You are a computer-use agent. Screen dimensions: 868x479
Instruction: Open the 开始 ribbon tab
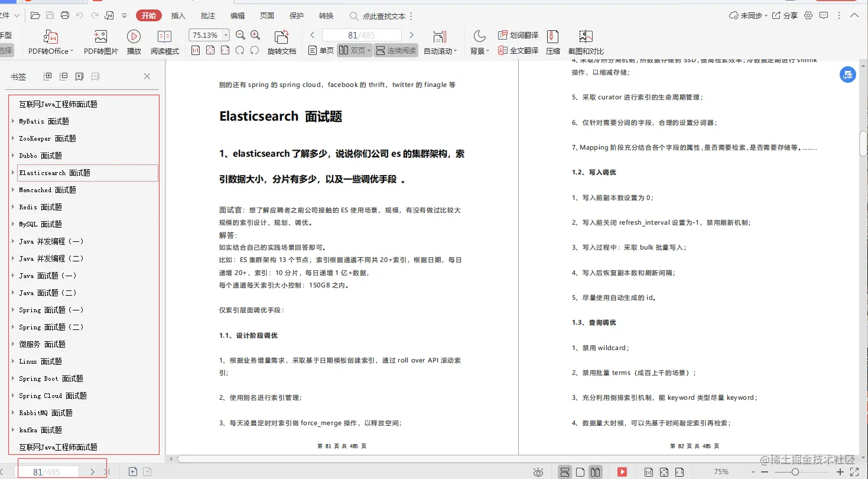point(149,16)
